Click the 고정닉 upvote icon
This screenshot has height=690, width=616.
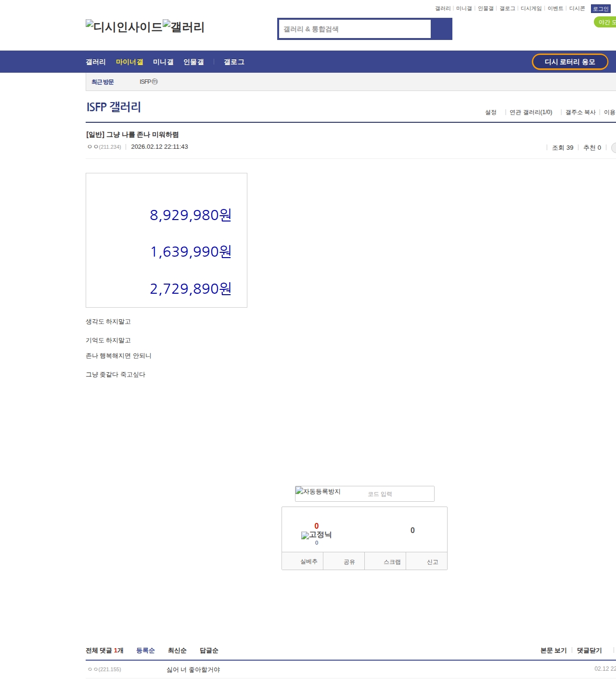pyautogui.click(x=316, y=535)
